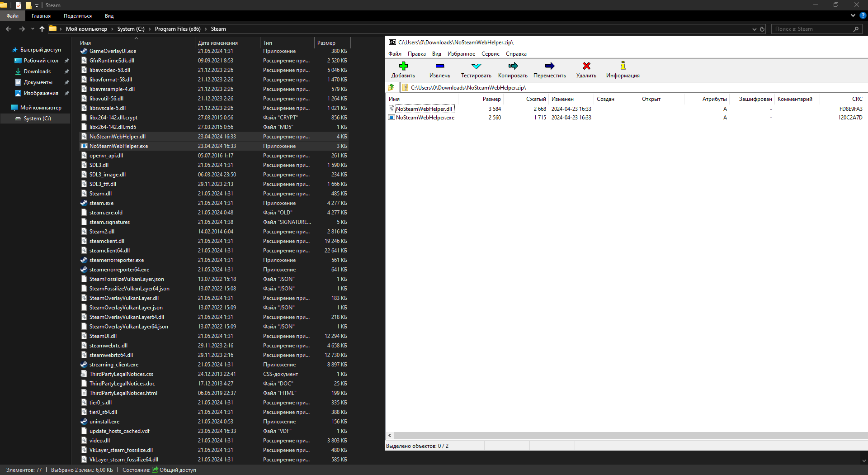The height and width of the screenshot is (475, 868).
Task: Click the Поиск в: Steam search field
Action: [x=811, y=29]
